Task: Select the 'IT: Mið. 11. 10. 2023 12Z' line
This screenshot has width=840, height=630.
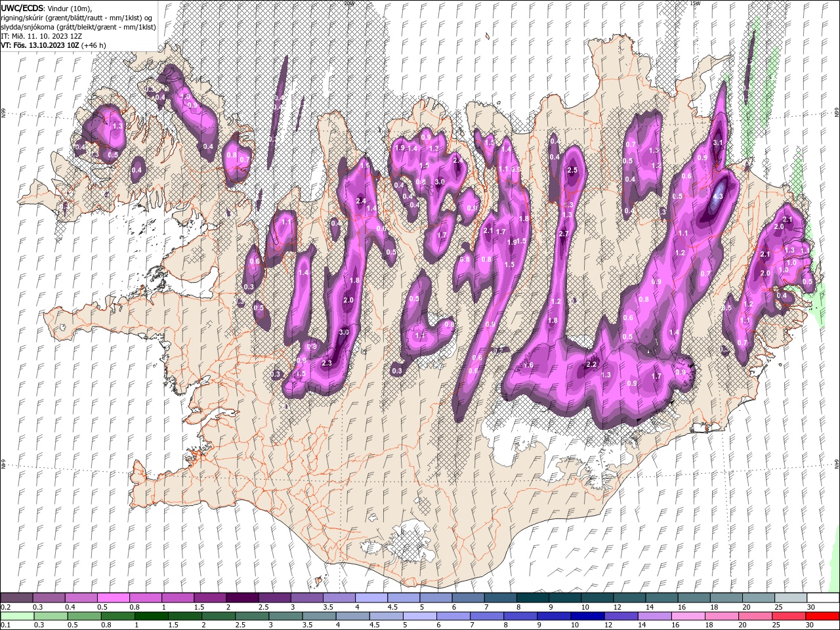Action: pos(41,35)
